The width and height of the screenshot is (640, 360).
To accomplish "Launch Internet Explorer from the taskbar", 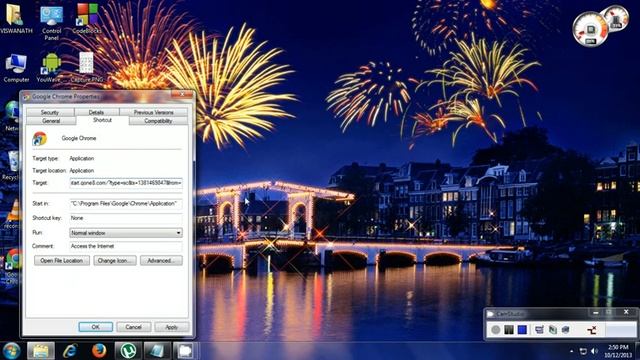I will point(70,351).
